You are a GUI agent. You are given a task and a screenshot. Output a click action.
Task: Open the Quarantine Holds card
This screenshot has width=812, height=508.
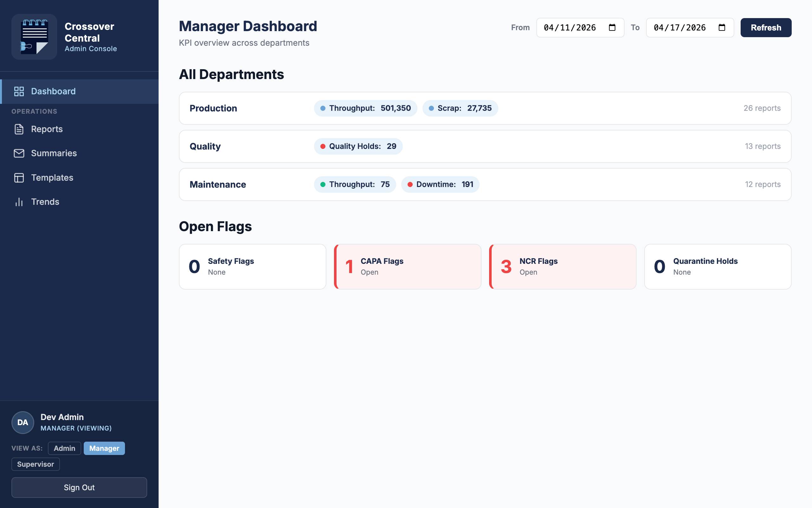(x=718, y=267)
